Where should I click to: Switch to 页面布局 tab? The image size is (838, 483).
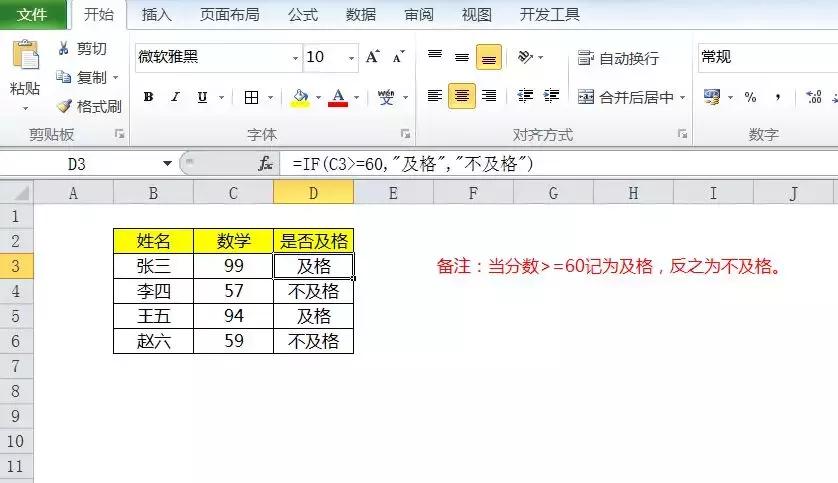pyautogui.click(x=230, y=15)
